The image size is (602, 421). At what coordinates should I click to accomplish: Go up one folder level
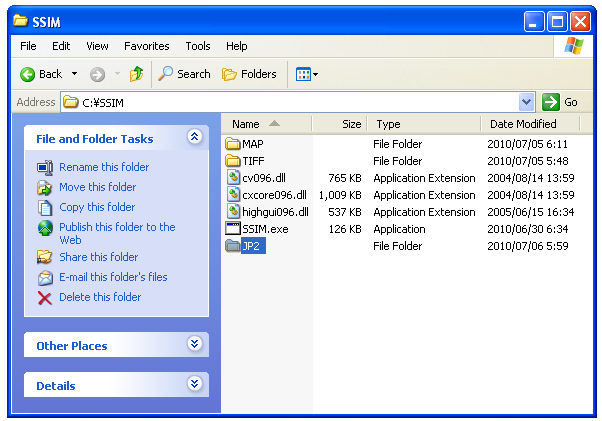coord(136,74)
